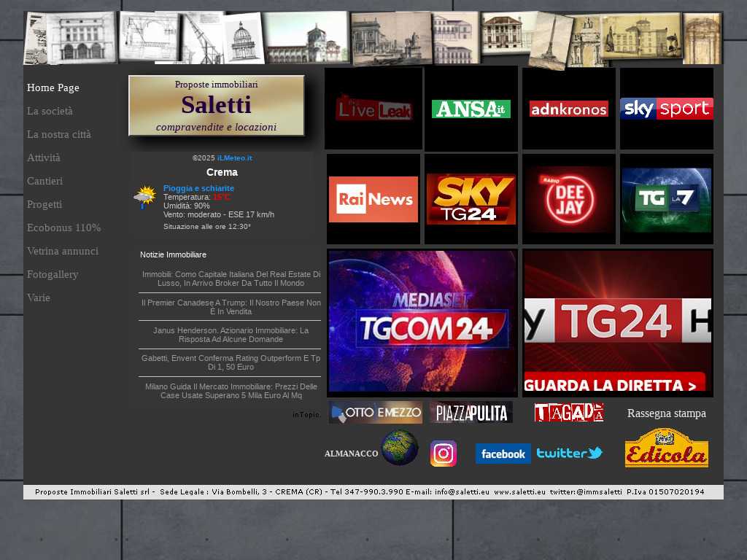Open La nostra città menu item
Image resolution: width=747 pixels, height=560 pixels.
(x=58, y=134)
